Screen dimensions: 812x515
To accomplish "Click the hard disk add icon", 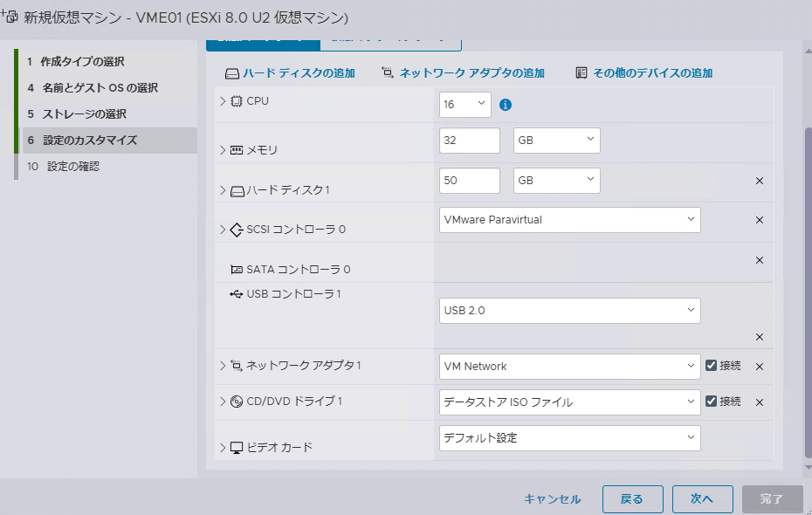I will pos(231,73).
